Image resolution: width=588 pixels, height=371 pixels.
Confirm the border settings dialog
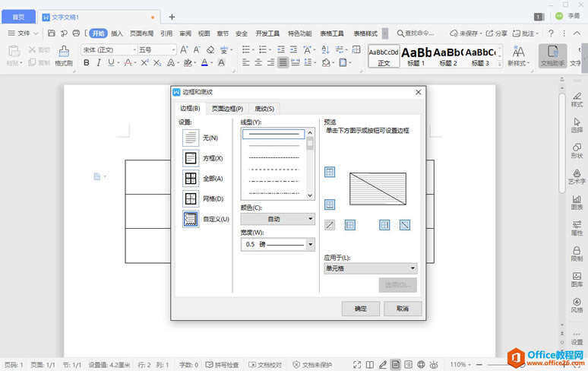[361, 309]
